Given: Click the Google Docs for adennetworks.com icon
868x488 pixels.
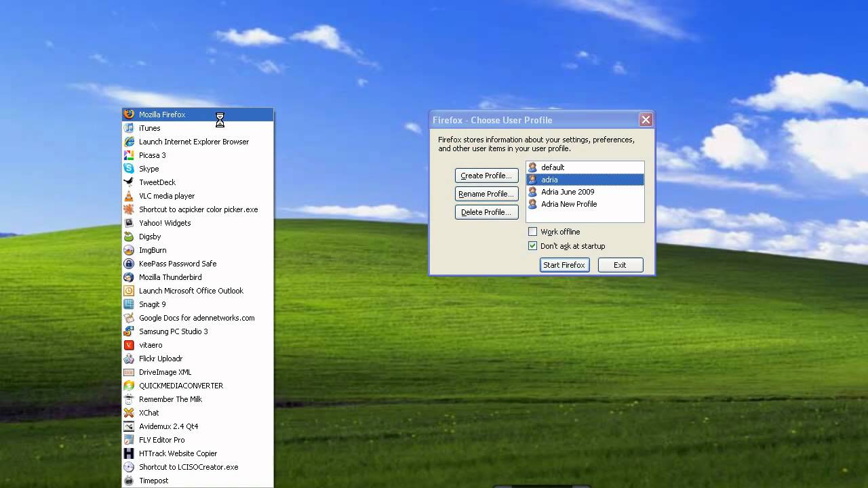Looking at the screenshot, I should 129,318.
